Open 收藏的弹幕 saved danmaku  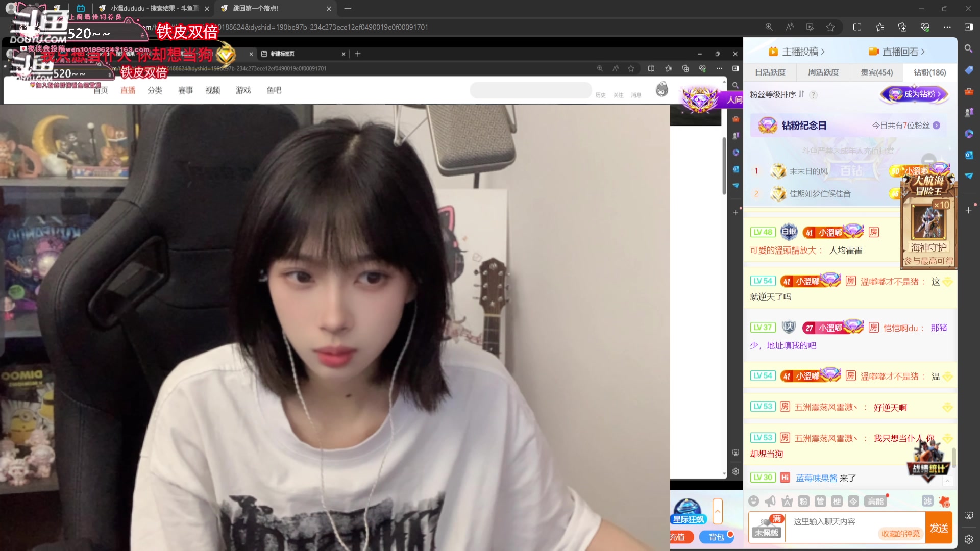tap(900, 534)
